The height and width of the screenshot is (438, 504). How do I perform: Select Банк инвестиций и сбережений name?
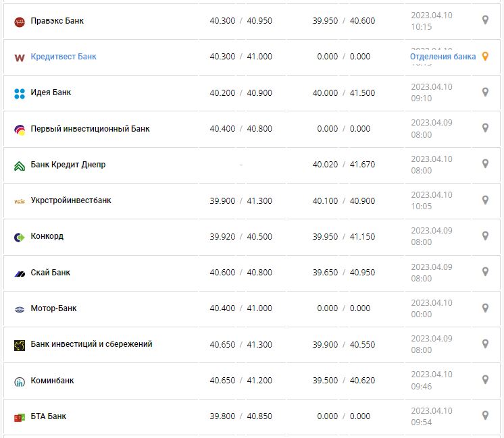pyautogui.click(x=91, y=344)
